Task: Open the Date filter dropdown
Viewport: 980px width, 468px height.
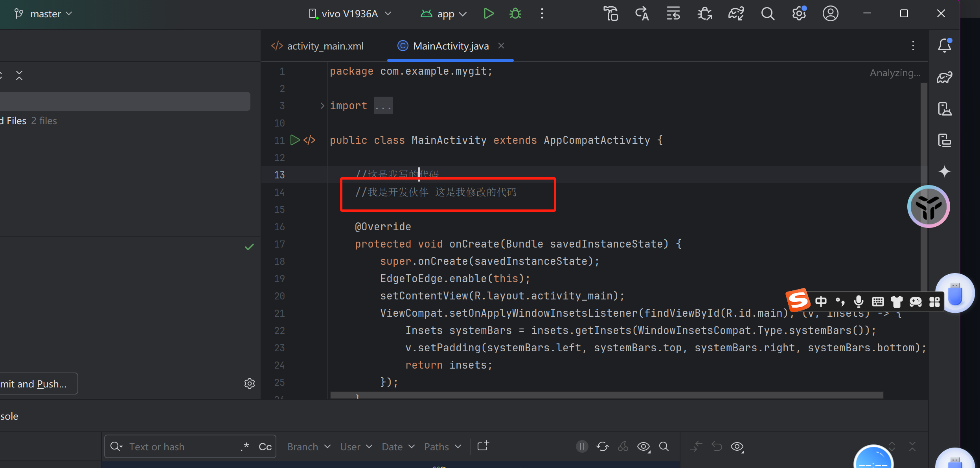Action: [x=398, y=447]
